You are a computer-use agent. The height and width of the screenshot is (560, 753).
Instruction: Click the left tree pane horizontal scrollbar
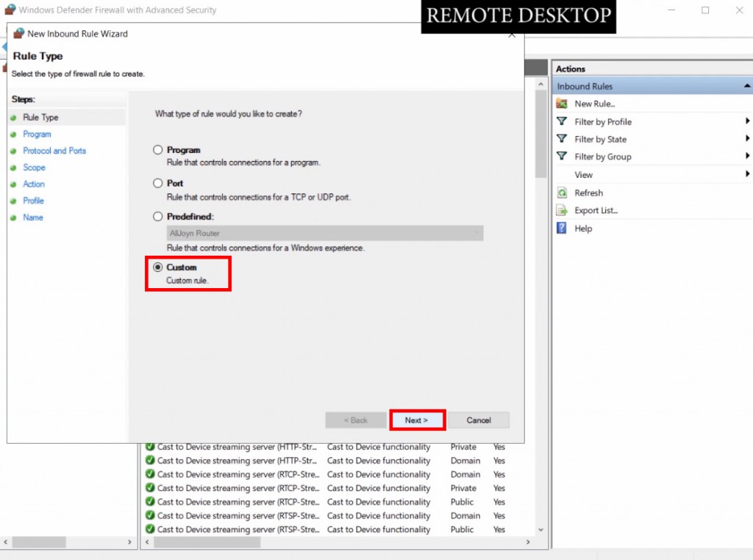(x=39, y=542)
